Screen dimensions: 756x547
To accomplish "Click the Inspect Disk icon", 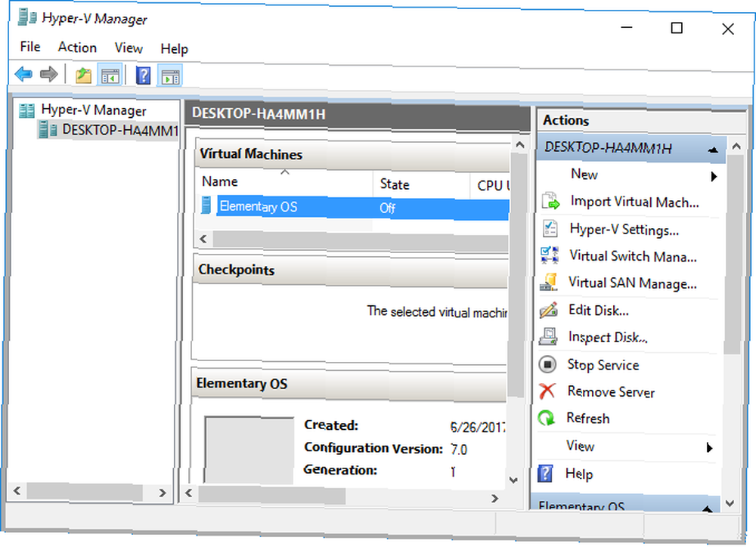I will tap(548, 336).
